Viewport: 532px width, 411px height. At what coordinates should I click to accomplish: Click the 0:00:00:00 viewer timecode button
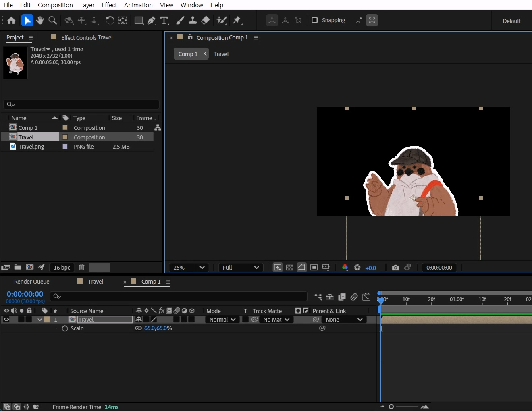point(439,268)
